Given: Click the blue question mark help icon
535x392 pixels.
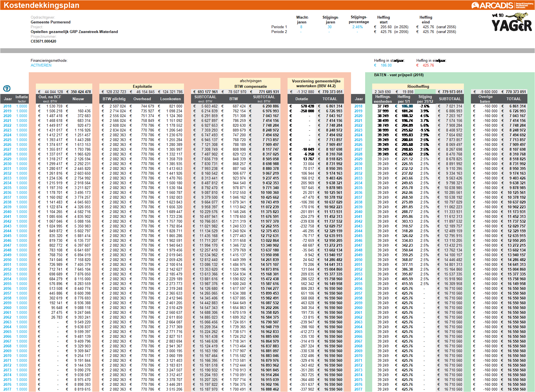Looking at the screenshot, I should coord(7,89).
